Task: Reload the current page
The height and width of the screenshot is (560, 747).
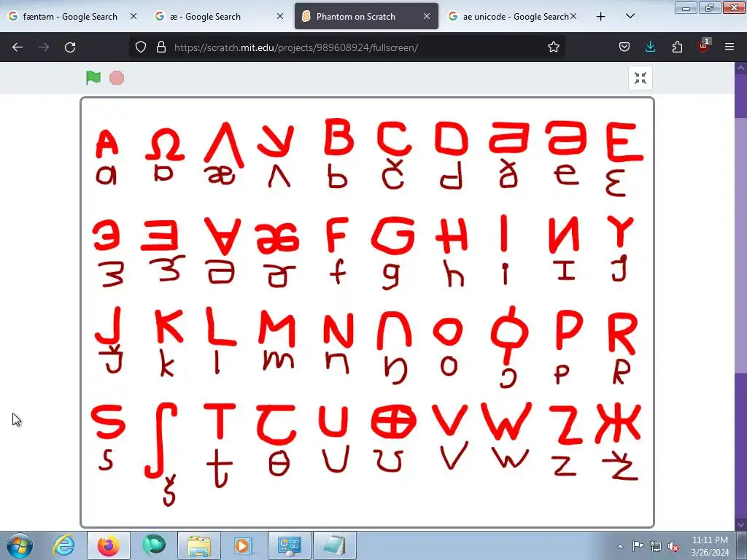Action: point(70,47)
